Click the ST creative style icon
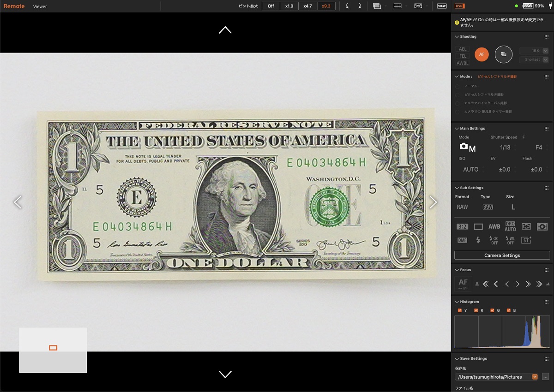Screen dimensions: 554x392 coord(526,240)
